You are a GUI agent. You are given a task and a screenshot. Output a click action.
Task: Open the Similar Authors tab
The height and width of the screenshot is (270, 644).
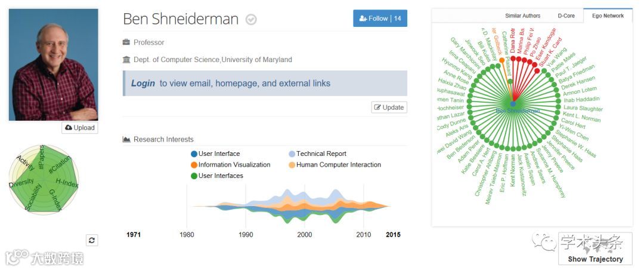pos(522,16)
